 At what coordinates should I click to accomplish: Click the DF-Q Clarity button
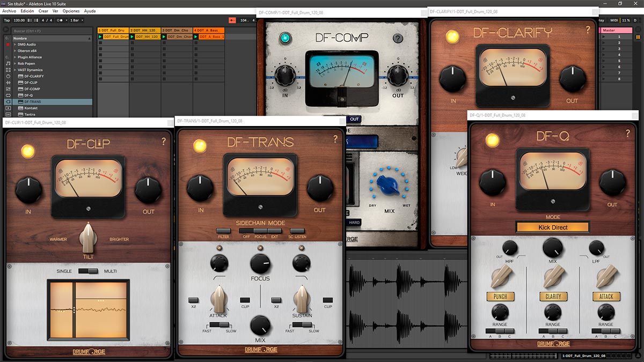(x=553, y=296)
